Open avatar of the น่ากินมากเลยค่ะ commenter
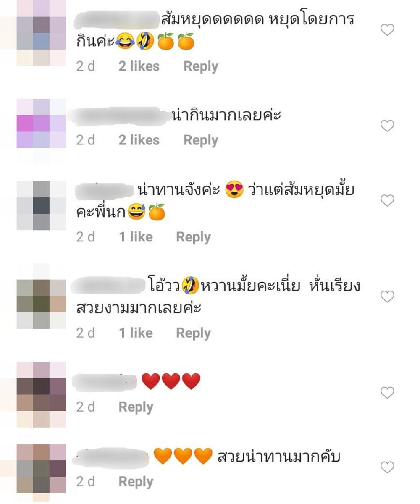 click(41, 123)
